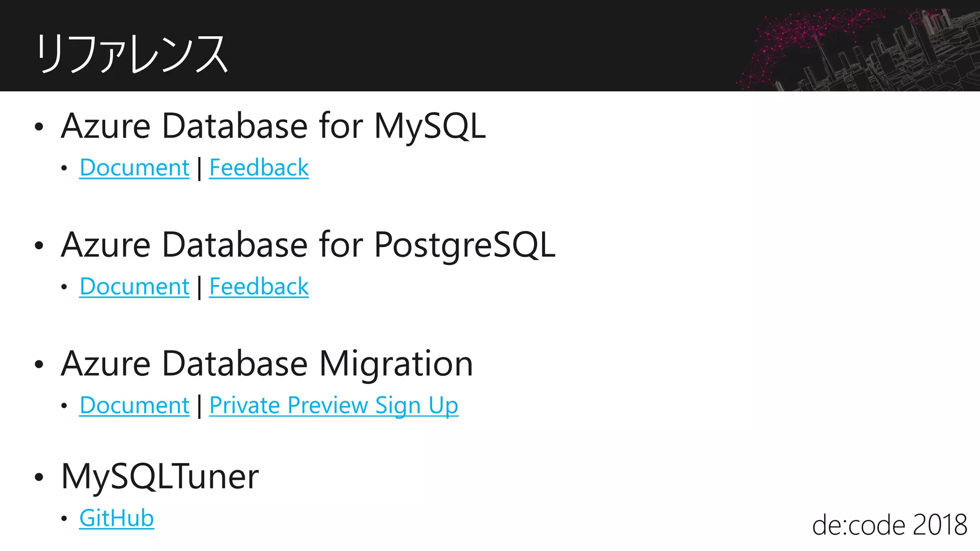Open the PostgreSQL Document link
The height and width of the screenshot is (551, 980).
click(134, 287)
